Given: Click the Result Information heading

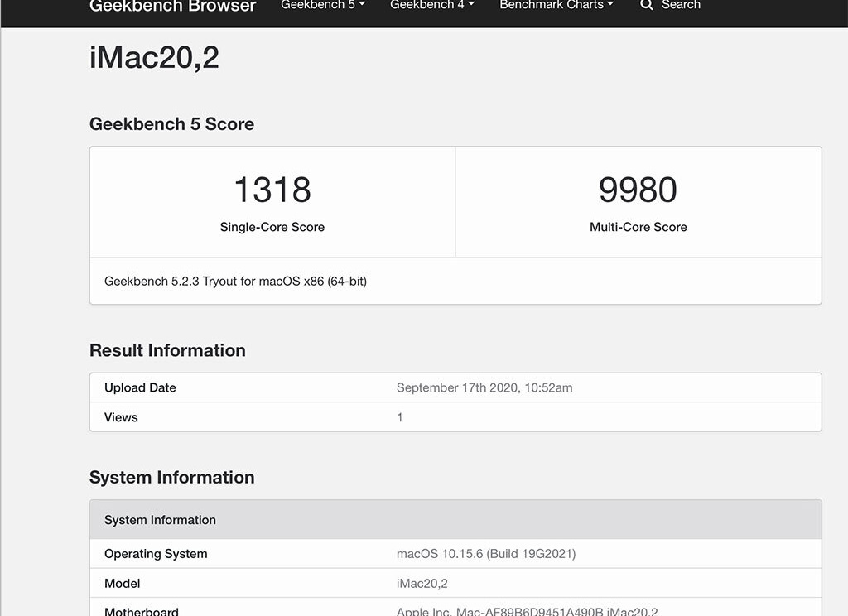Looking at the screenshot, I should pyautogui.click(x=167, y=350).
